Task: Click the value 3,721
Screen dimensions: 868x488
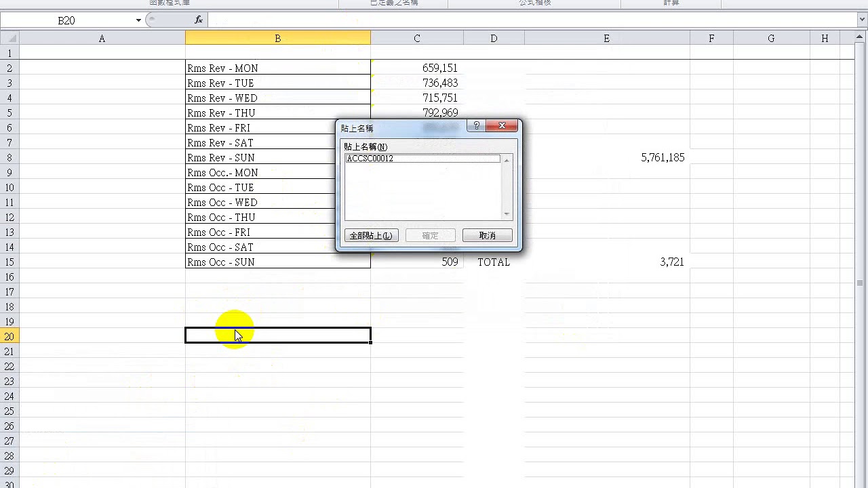Action: click(x=672, y=262)
